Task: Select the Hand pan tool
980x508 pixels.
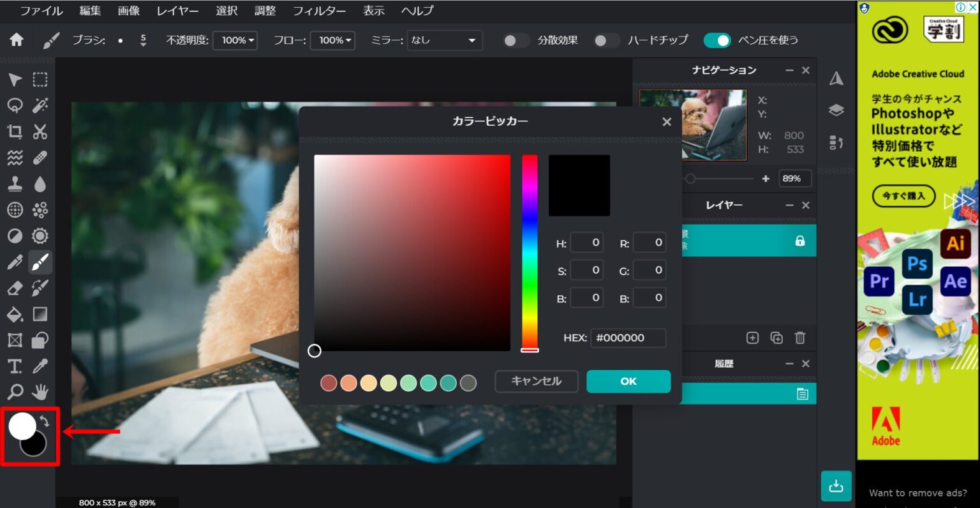Action: pos(40,392)
